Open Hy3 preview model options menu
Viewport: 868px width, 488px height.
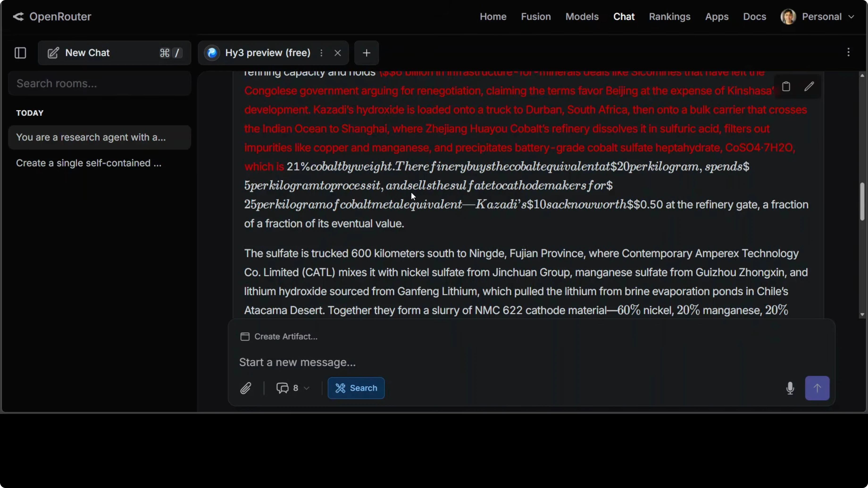pyautogui.click(x=321, y=53)
